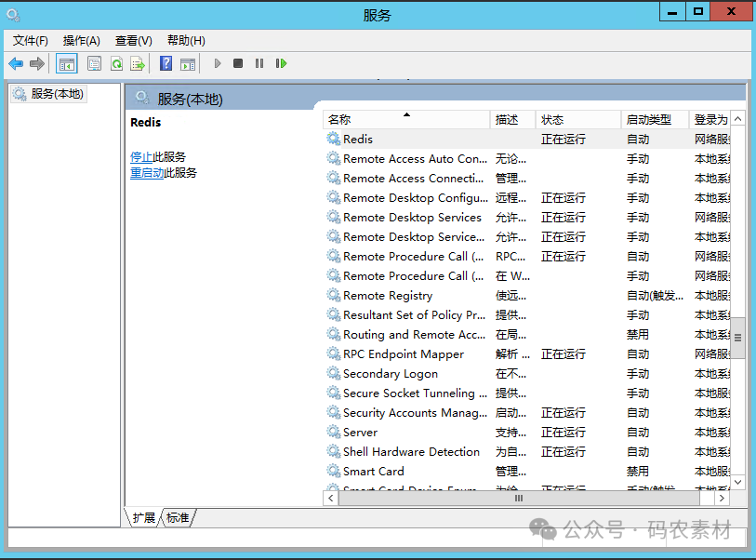756x560 pixels.
Task: Click the vertical scrollbar down arrow
Action: (x=737, y=482)
